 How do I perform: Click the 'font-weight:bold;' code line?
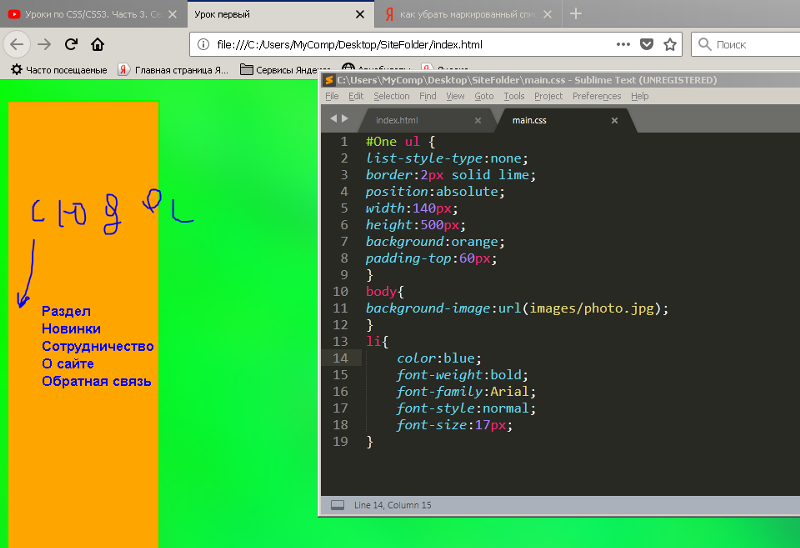(x=462, y=375)
